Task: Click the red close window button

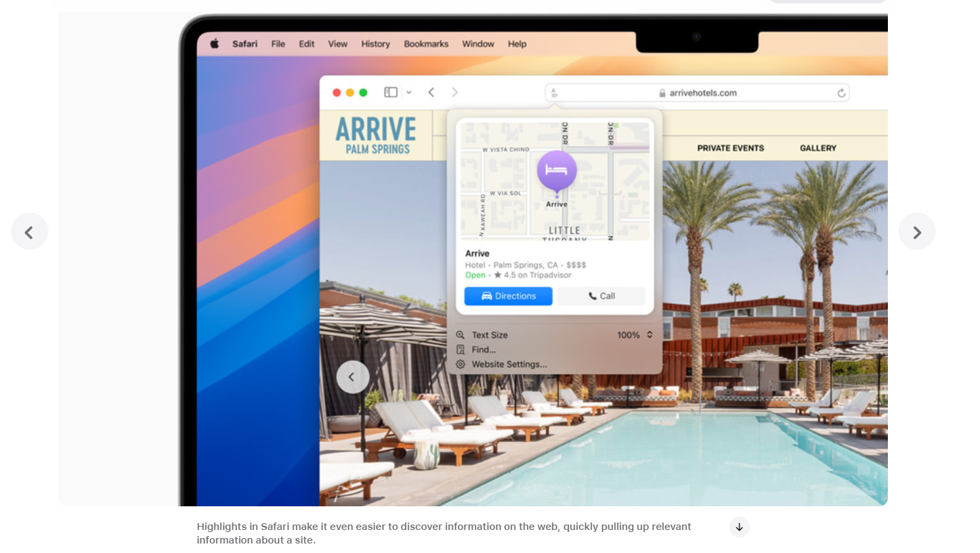Action: pos(337,93)
